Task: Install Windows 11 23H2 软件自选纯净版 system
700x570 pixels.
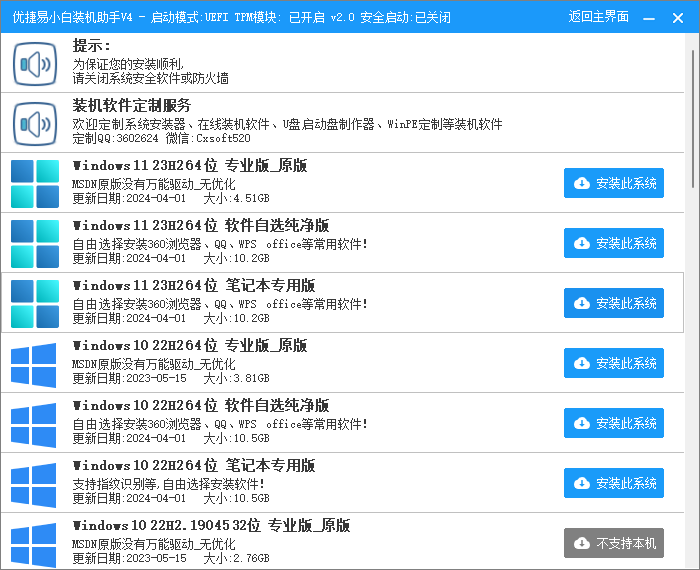Action: tap(614, 243)
